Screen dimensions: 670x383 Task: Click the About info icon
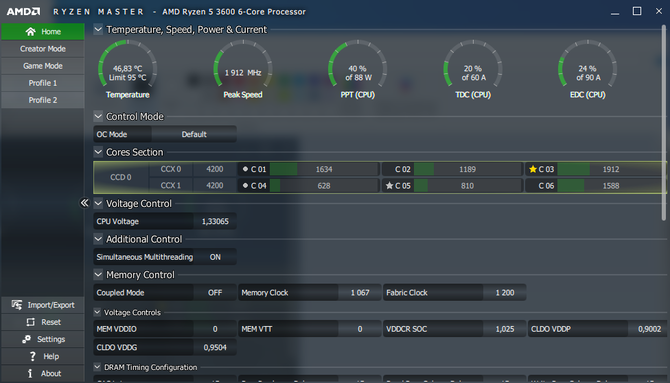click(x=30, y=373)
